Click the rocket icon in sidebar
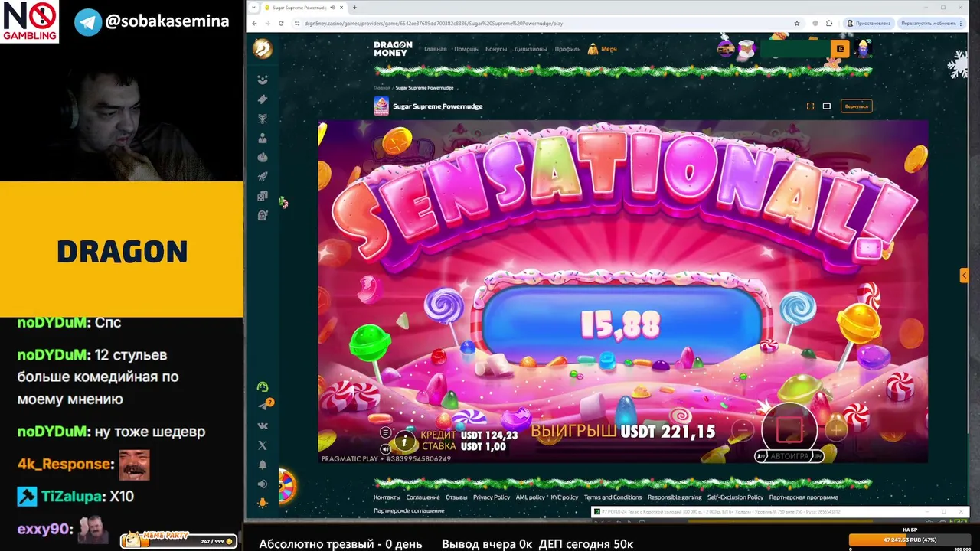The width and height of the screenshot is (980, 551). point(263,177)
